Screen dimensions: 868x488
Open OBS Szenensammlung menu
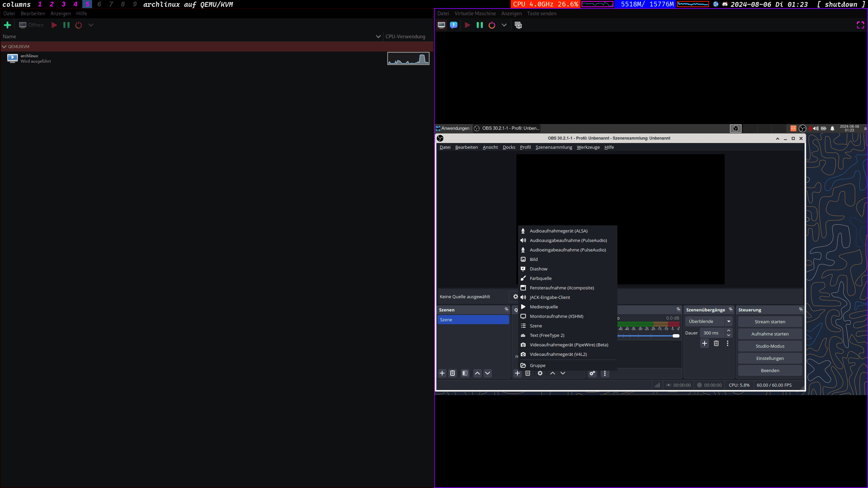(x=554, y=147)
